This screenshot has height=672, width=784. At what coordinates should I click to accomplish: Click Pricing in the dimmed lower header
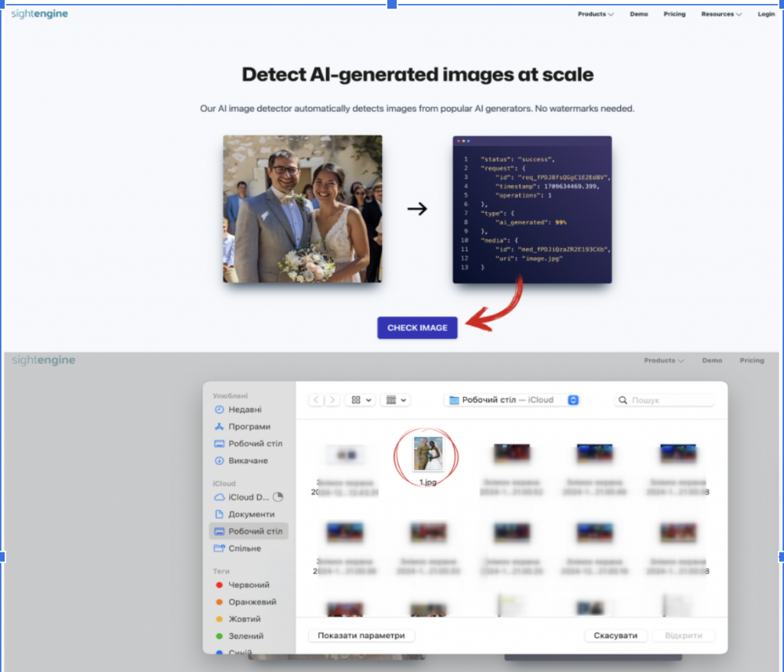[x=752, y=360]
